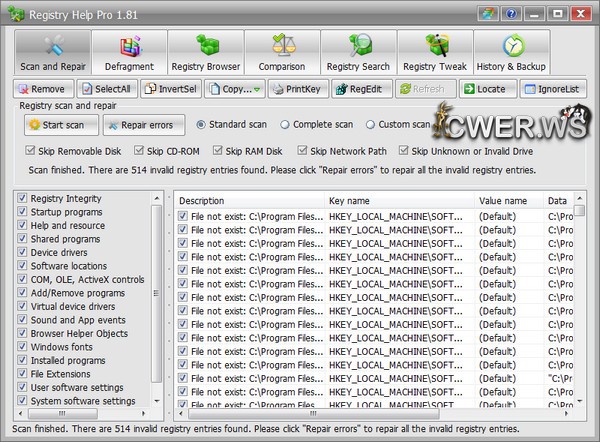This screenshot has width=600, height=442.
Task: Open the Comparison scales tab
Action: pos(282,53)
